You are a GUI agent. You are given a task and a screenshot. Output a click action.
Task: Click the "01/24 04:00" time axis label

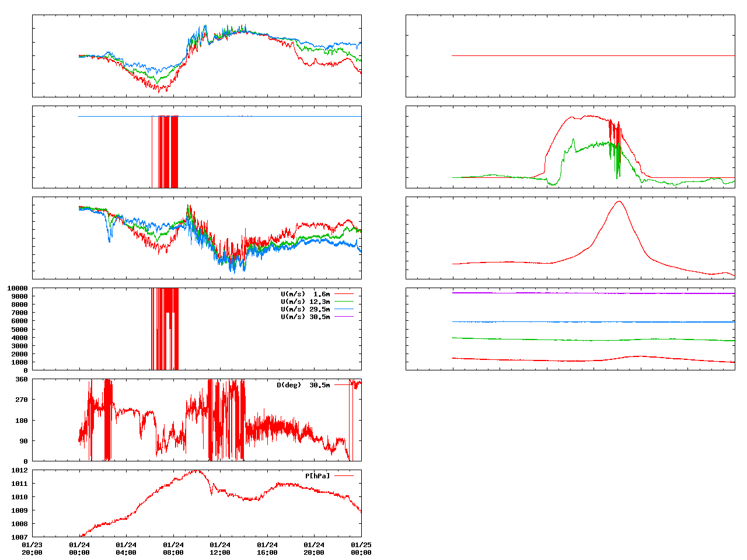click(126, 549)
